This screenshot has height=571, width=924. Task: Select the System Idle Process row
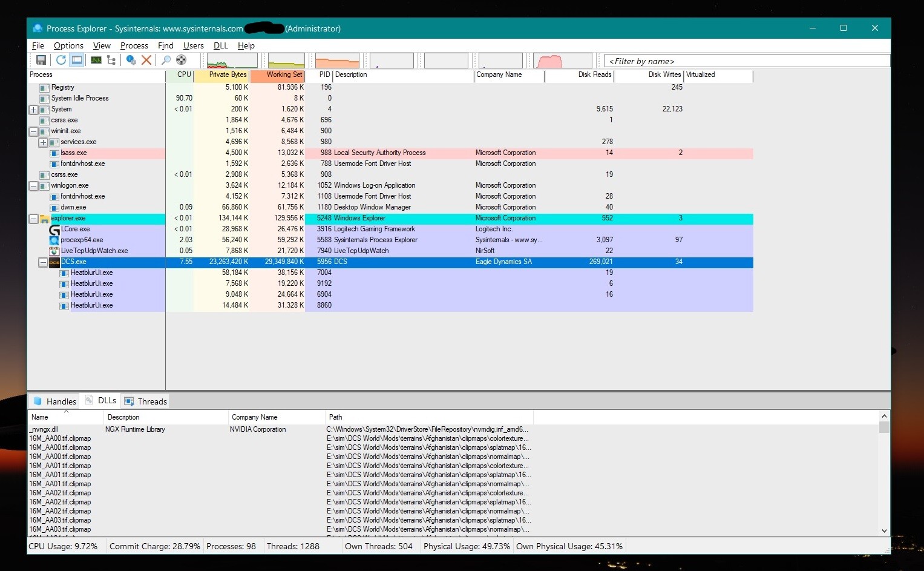tap(390, 99)
